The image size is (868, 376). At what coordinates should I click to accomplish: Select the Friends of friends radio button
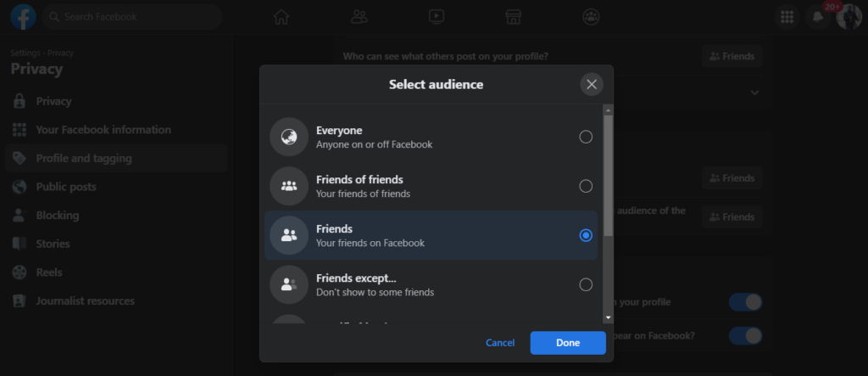point(586,186)
